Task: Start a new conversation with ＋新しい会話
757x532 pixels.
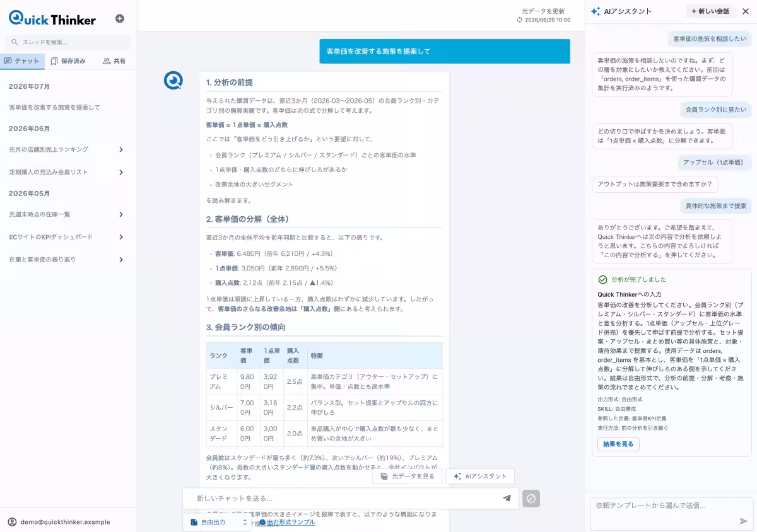Action: (710, 11)
